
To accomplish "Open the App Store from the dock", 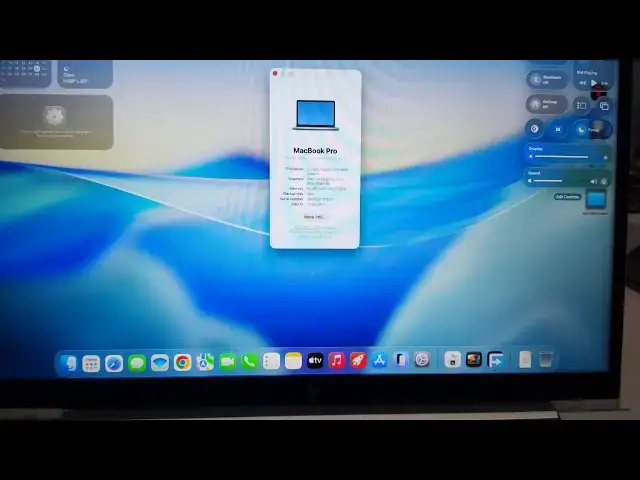I will pyautogui.click(x=379, y=360).
